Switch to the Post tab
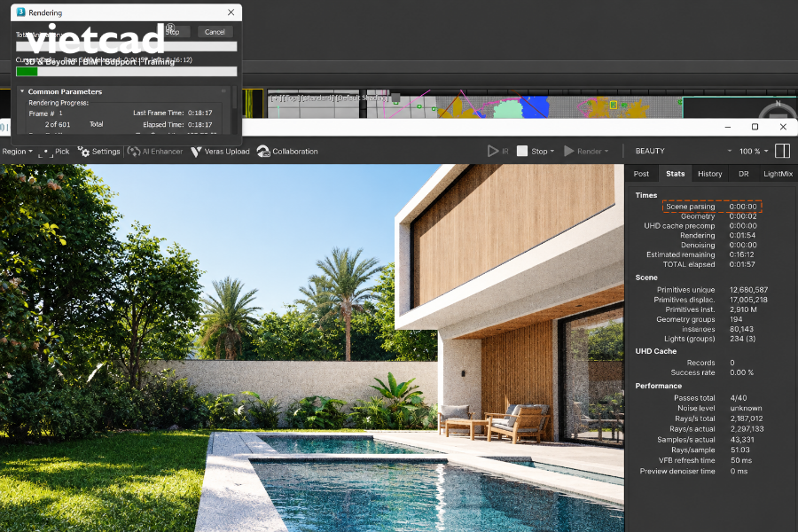This screenshot has height=532, width=798. coord(641,174)
